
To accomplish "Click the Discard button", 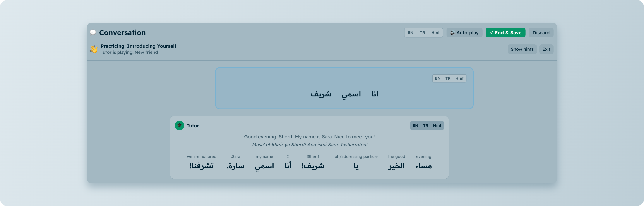I will tap(541, 33).
